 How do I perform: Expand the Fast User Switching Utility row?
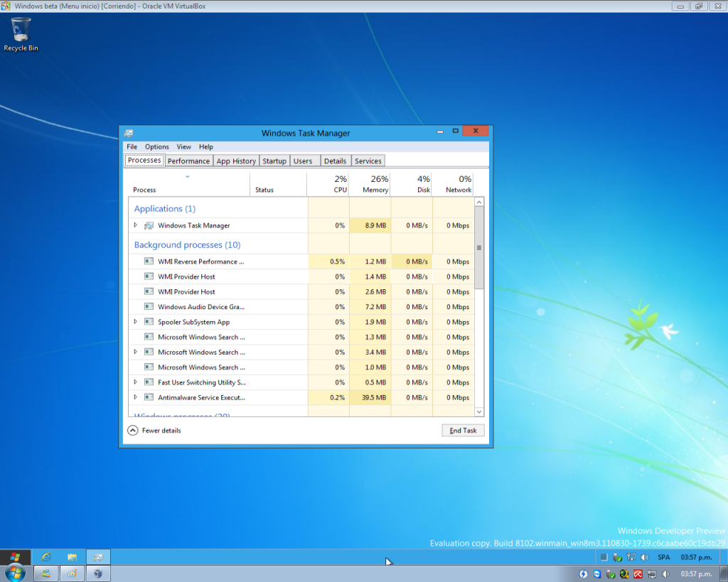136,382
